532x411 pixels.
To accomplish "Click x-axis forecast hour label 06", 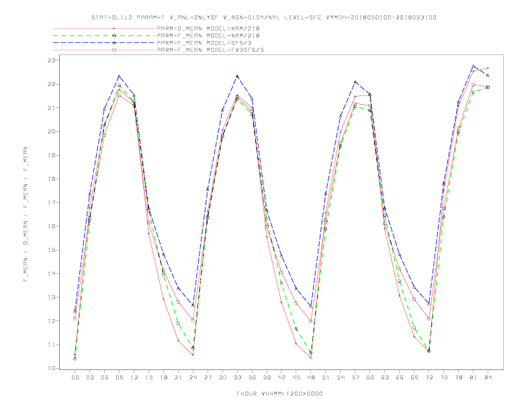I will 105,377.
